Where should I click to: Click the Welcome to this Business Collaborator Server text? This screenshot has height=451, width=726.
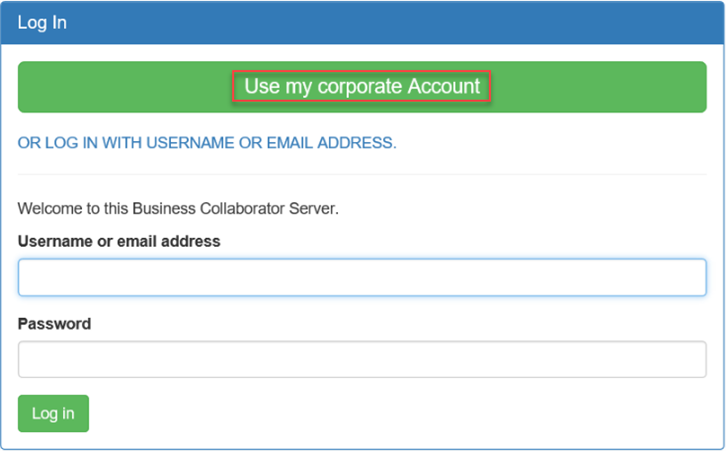[178, 209]
